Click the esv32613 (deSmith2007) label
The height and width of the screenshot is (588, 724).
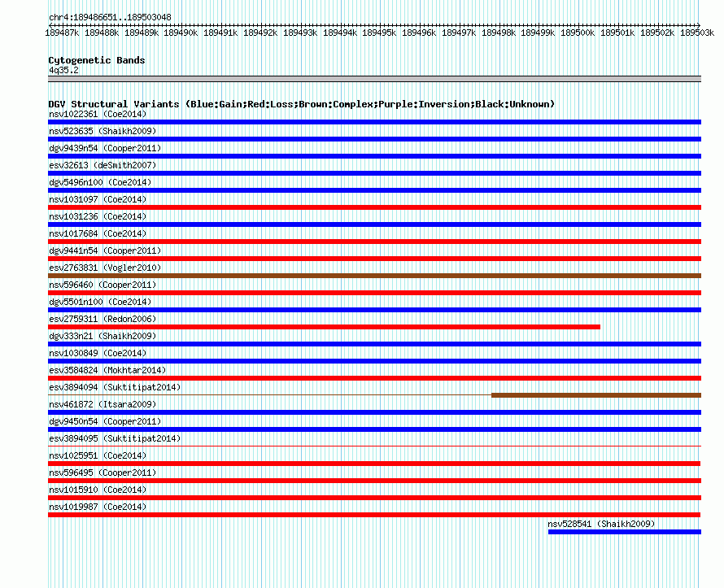[102, 165]
